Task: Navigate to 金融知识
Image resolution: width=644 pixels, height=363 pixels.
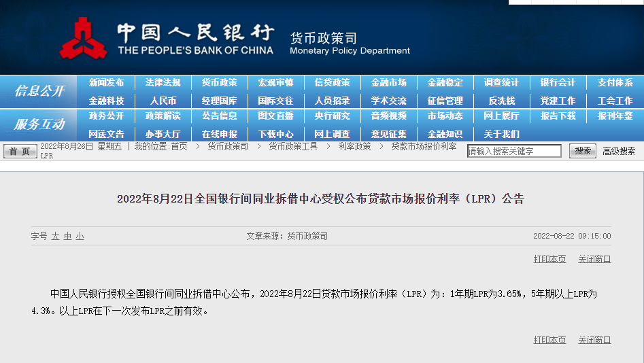Action: coord(445,134)
